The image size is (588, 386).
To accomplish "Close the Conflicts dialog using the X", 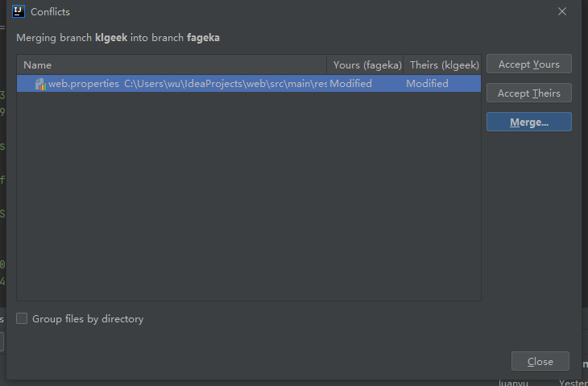I will click(561, 11).
